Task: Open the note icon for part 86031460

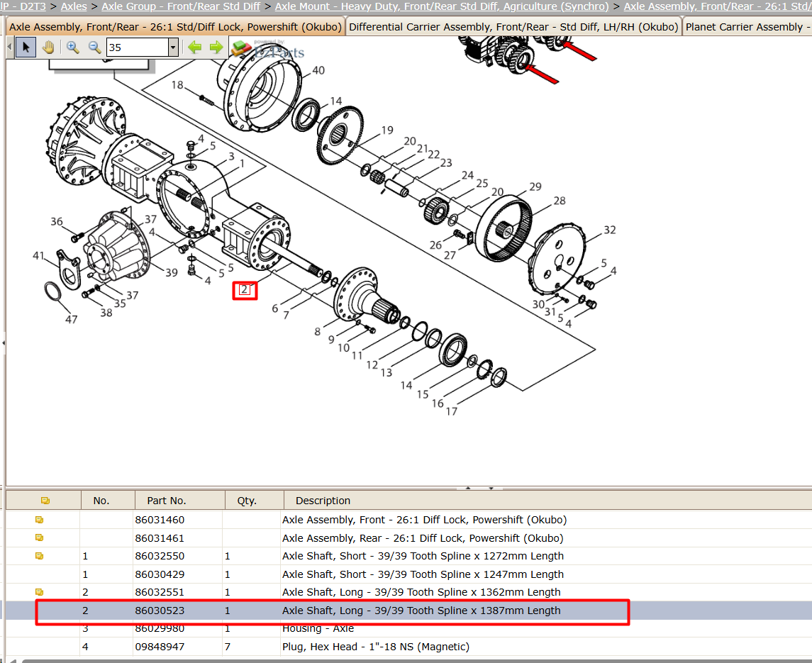Action: click(39, 520)
